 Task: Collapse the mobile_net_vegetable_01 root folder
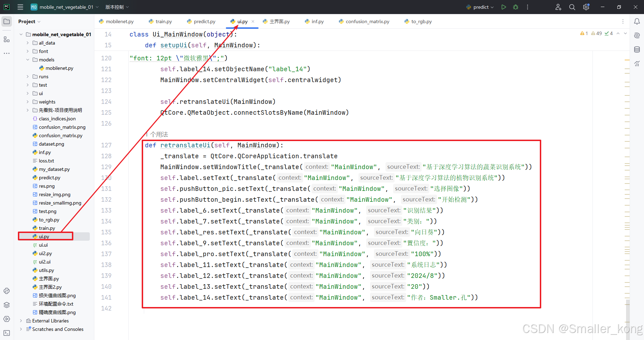coord(21,34)
